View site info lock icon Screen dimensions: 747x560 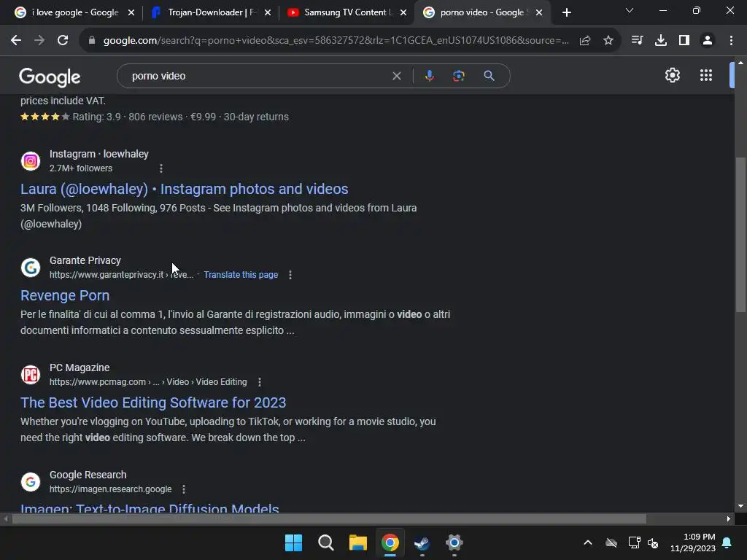pyautogui.click(x=92, y=41)
